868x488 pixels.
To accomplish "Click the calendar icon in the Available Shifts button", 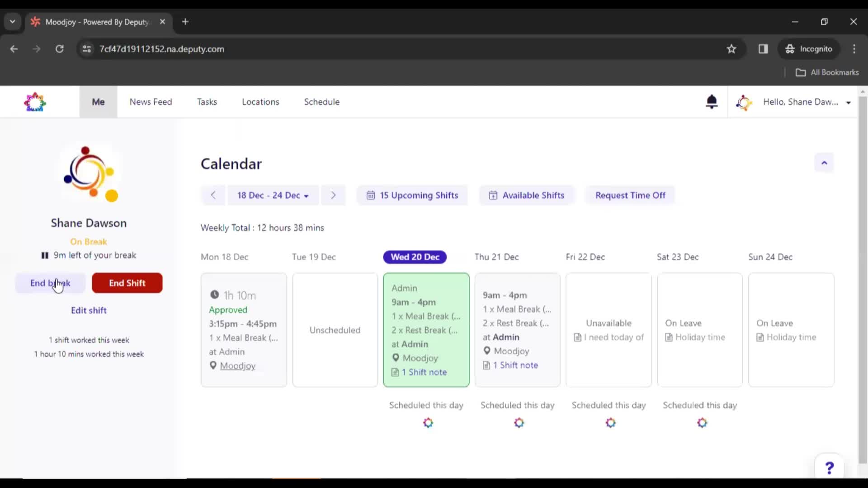I will click(493, 195).
